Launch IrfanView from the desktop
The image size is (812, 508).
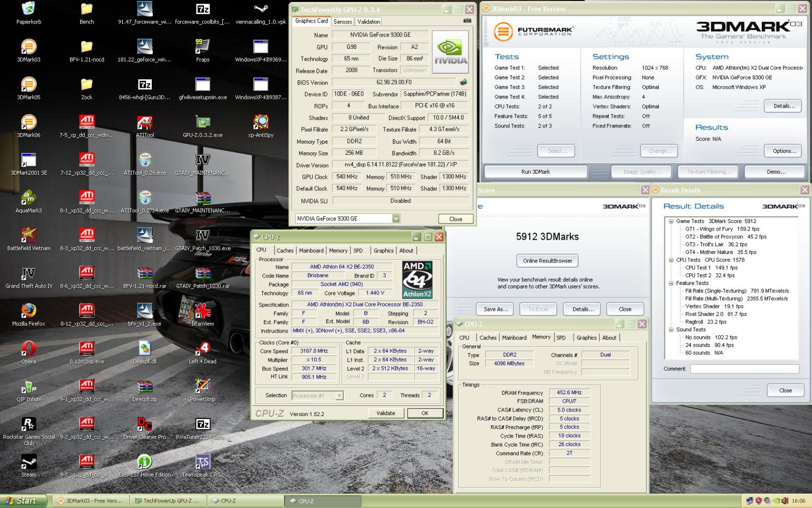coord(202,311)
